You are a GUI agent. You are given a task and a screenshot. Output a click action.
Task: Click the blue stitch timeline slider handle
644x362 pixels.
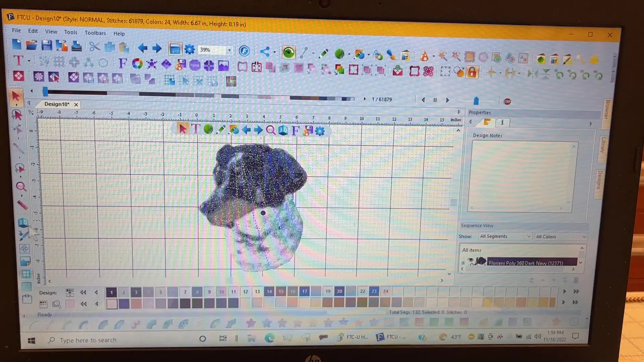(x=45, y=91)
